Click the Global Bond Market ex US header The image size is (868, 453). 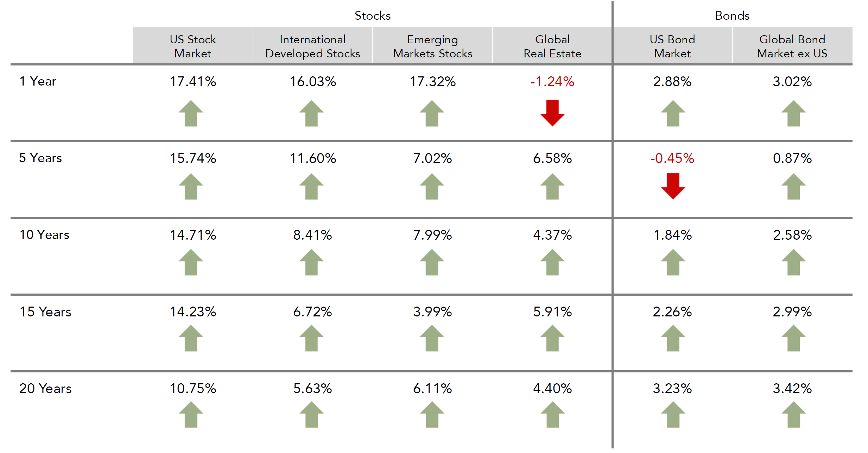pyautogui.click(x=792, y=46)
